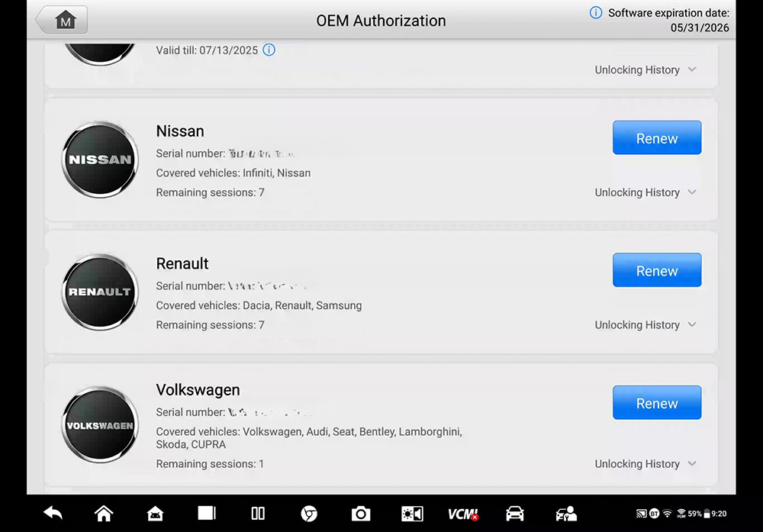
Task: Go to the Android home screen
Action: click(x=104, y=514)
